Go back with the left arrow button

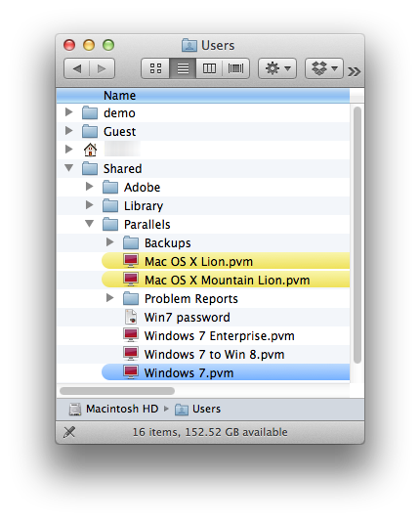(x=77, y=68)
